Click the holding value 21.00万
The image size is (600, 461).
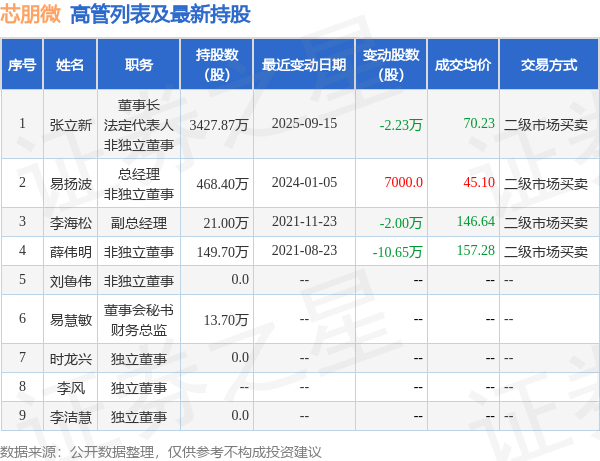point(226,223)
